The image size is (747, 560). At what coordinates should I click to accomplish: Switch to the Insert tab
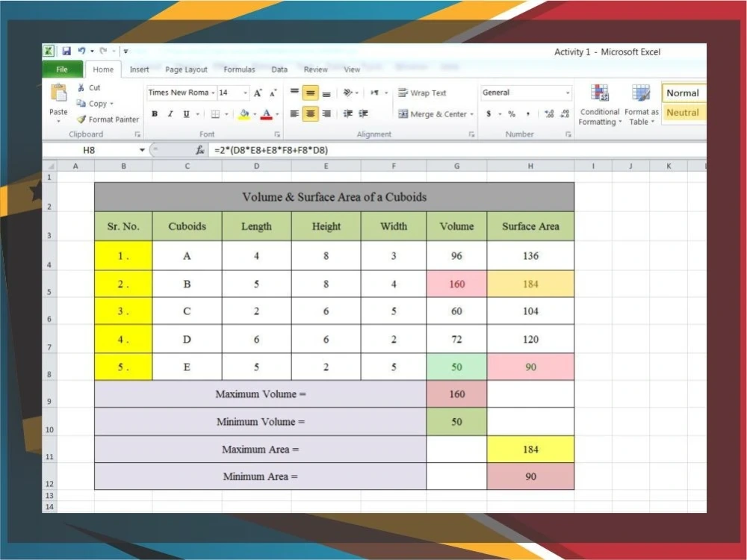(139, 69)
